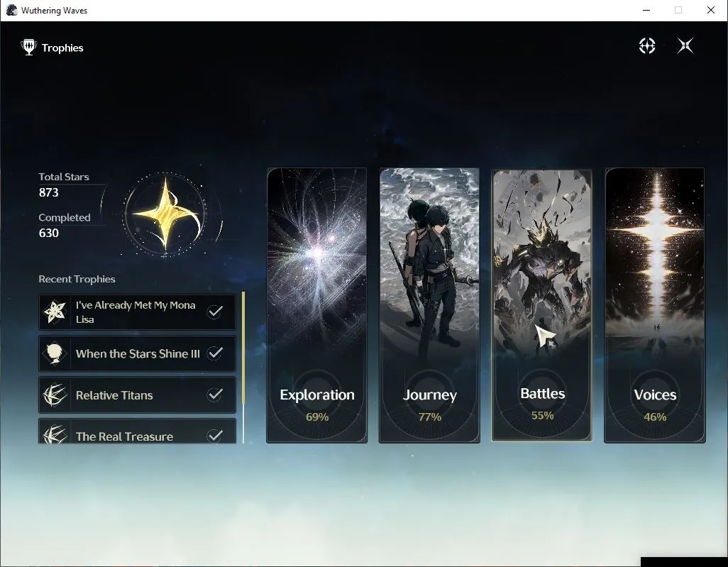
Task: Click the Trophies page title text
Action: [62, 48]
